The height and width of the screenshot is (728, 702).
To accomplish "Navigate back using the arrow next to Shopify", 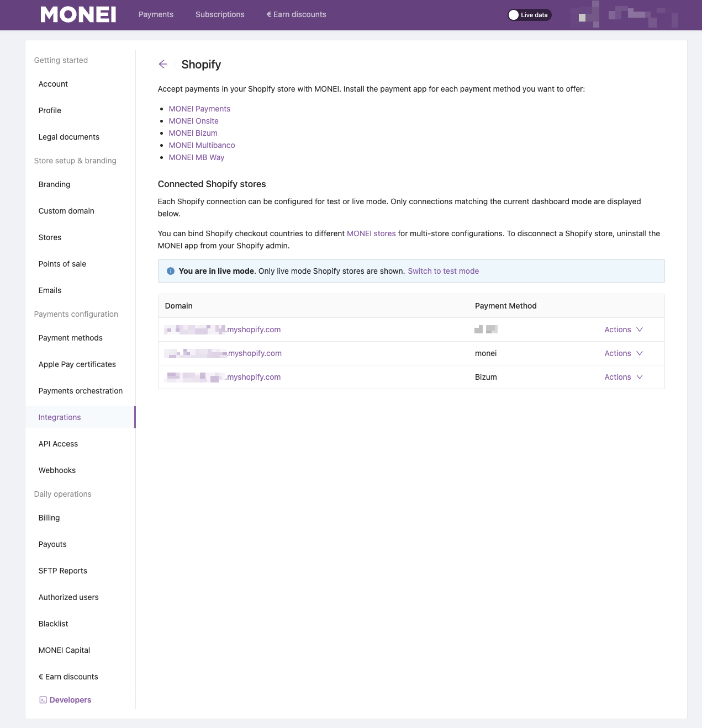I will click(x=163, y=65).
